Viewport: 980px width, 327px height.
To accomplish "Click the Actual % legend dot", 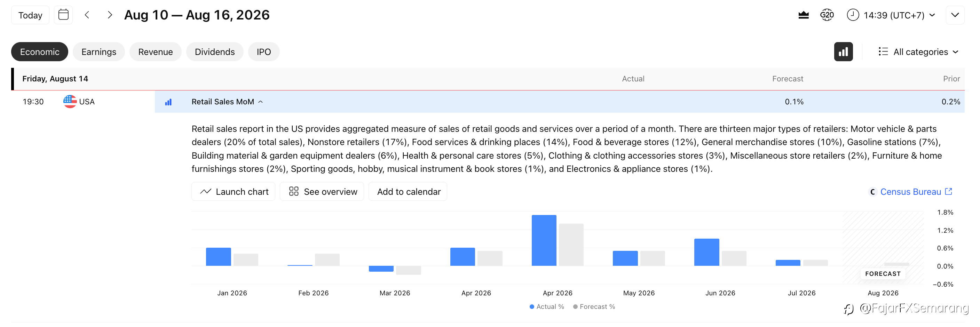I will [531, 307].
